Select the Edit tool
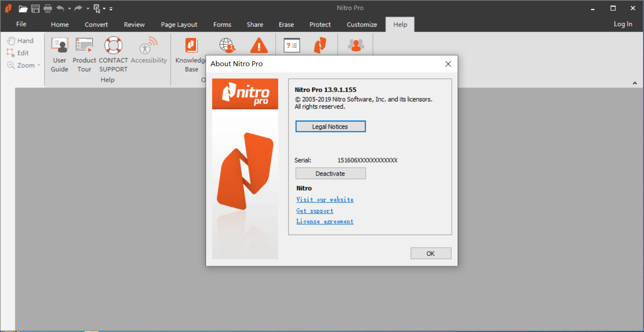 pos(18,53)
